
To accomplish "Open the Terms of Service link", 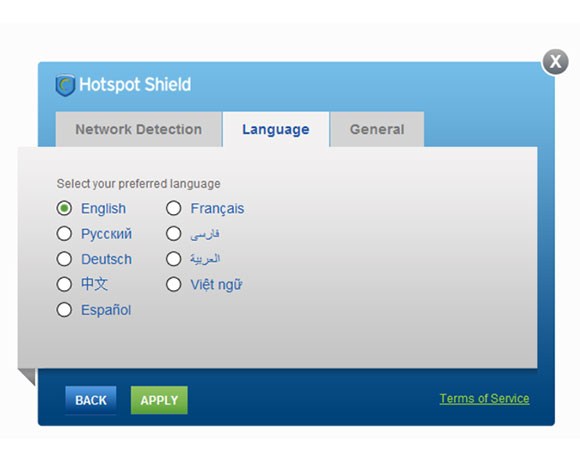I will (x=484, y=399).
